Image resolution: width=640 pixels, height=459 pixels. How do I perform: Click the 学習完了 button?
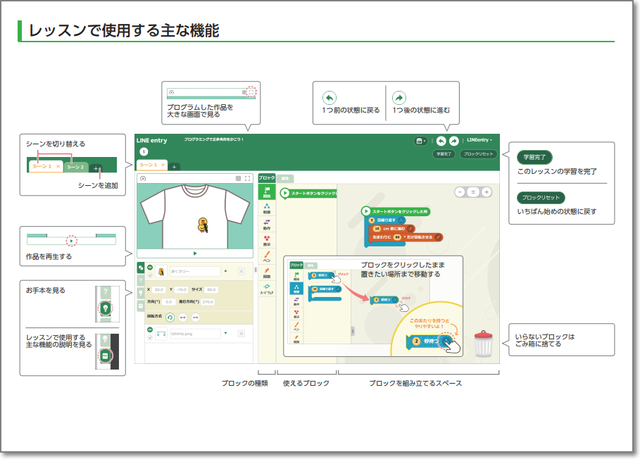443,155
